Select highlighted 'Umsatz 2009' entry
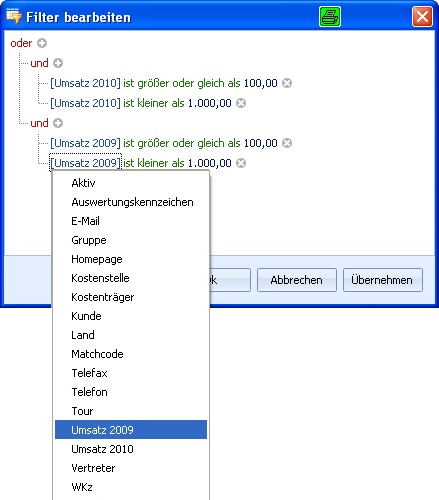This screenshot has height=500, width=439. (x=131, y=430)
